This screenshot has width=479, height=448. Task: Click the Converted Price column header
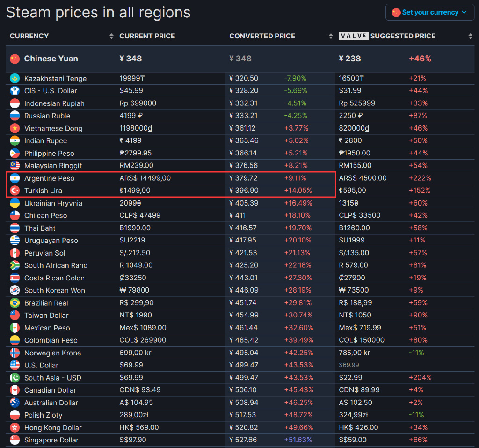click(x=262, y=36)
